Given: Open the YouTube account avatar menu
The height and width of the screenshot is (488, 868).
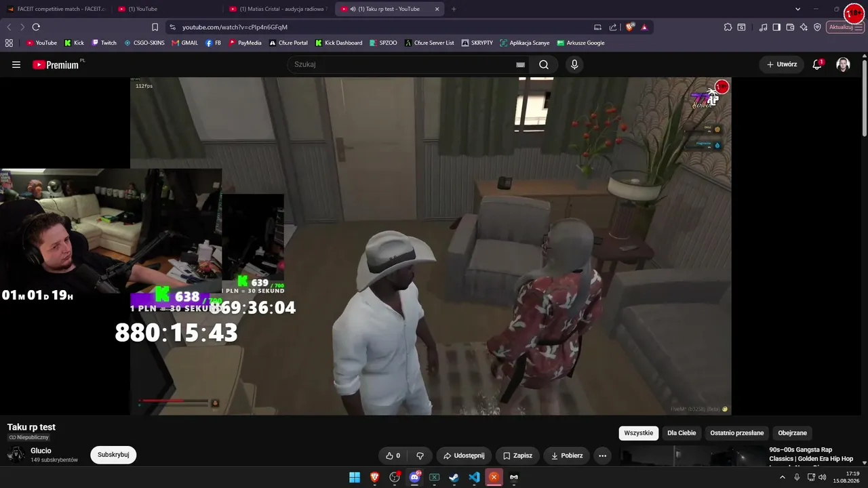Looking at the screenshot, I should click(843, 64).
